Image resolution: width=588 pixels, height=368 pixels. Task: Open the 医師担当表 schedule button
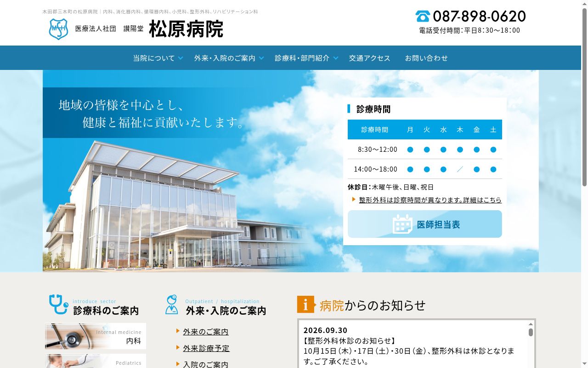(x=425, y=224)
